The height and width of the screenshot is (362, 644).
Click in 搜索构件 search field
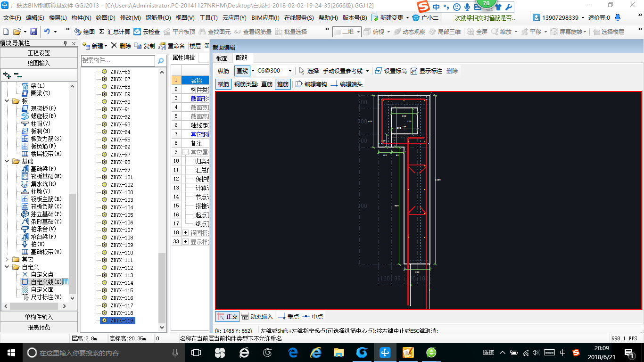[118, 60]
